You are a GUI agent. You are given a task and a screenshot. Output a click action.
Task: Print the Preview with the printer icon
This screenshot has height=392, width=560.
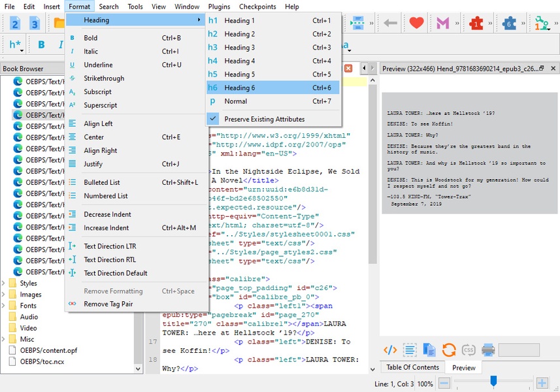pos(488,350)
